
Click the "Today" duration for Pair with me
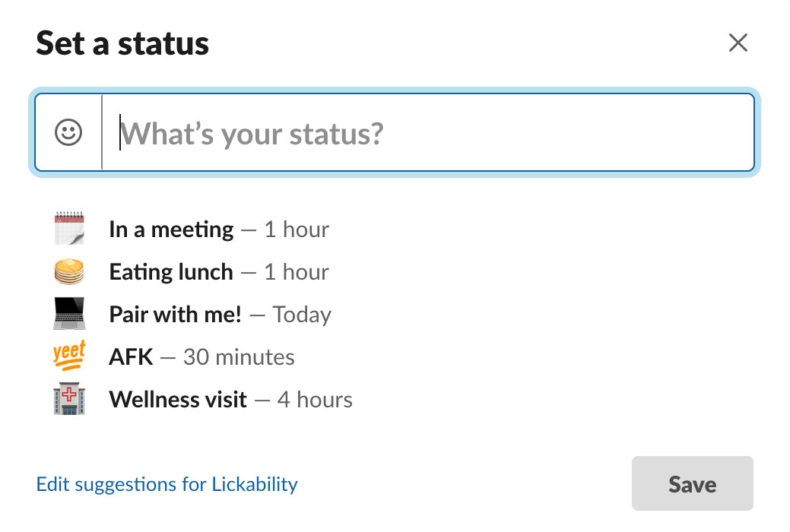(302, 315)
